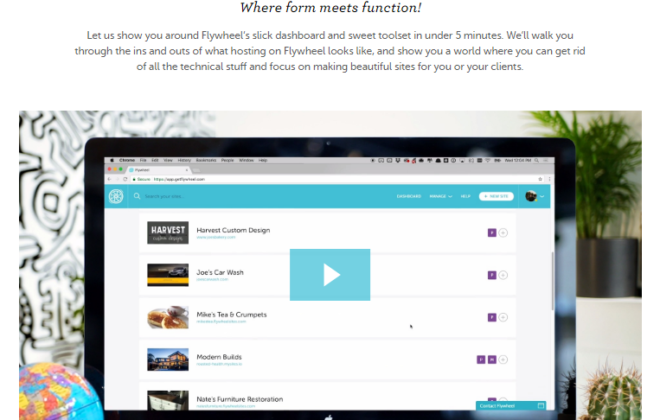Image resolution: width=660 pixels, height=420 pixels.
Task: Open the Dashboard nav item
Action: point(409,197)
